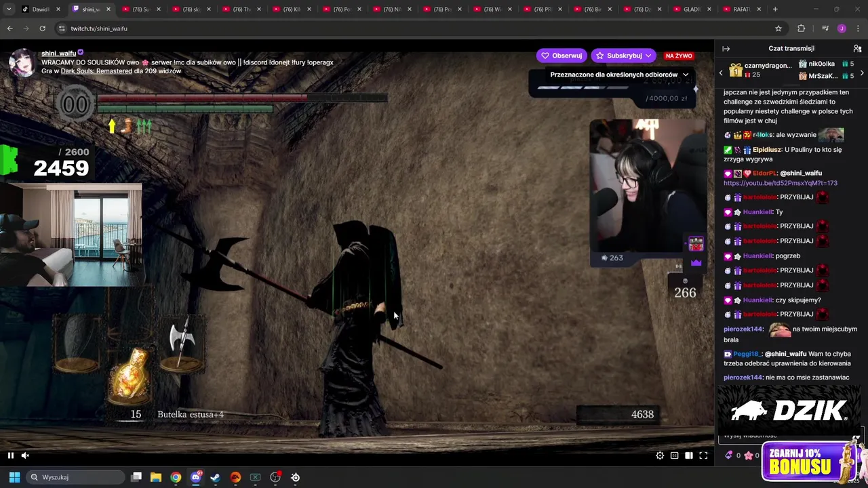Open the bits icon below chat
This screenshot has width=868, height=488.
click(x=729, y=455)
